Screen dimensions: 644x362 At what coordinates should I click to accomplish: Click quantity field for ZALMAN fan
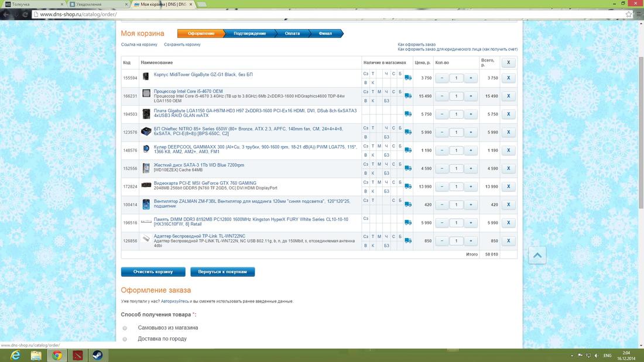pyautogui.click(x=456, y=205)
